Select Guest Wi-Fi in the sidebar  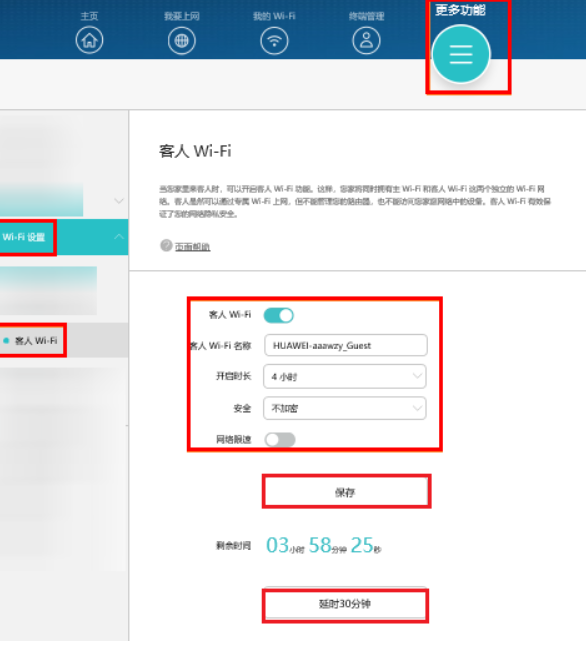point(36,341)
